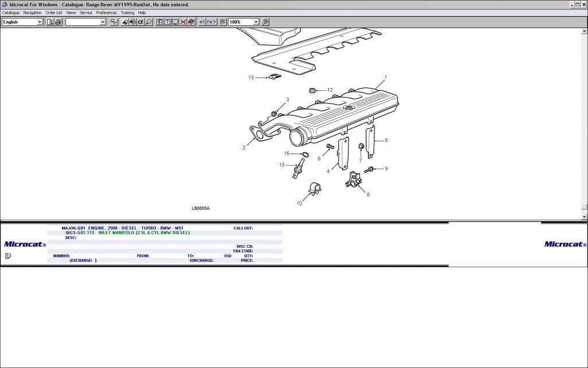This screenshot has height=368, width=588.
Task: Select callout number 6 bolt
Action: pos(319,159)
